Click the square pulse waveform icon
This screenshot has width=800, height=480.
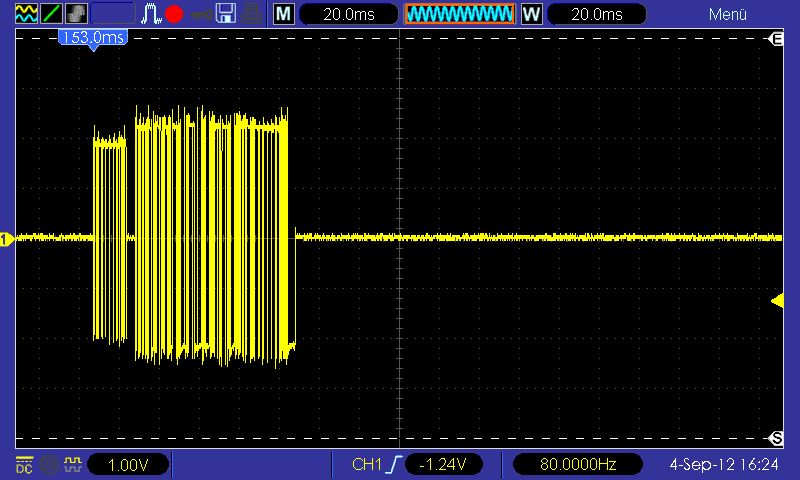point(151,14)
